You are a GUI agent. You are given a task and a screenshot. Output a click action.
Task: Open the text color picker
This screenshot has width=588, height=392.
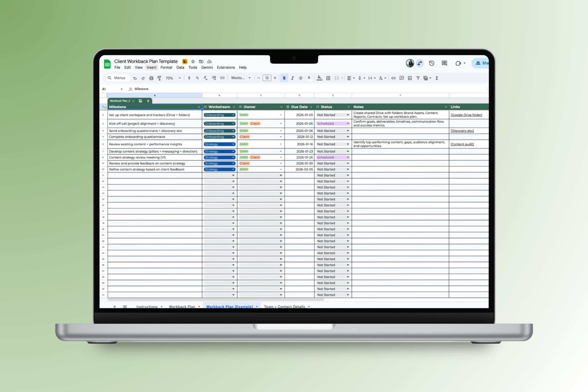(309, 78)
